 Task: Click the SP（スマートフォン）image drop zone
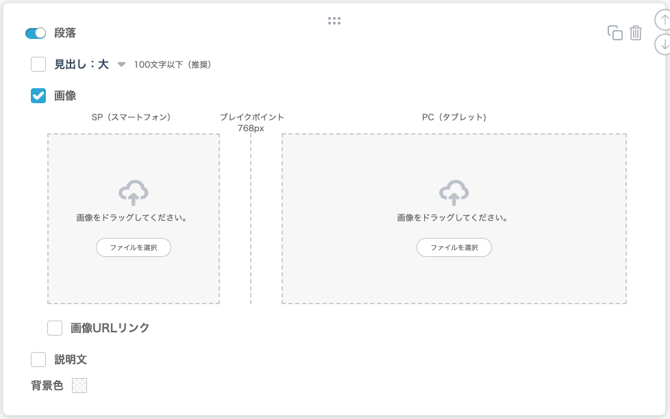pos(133,219)
